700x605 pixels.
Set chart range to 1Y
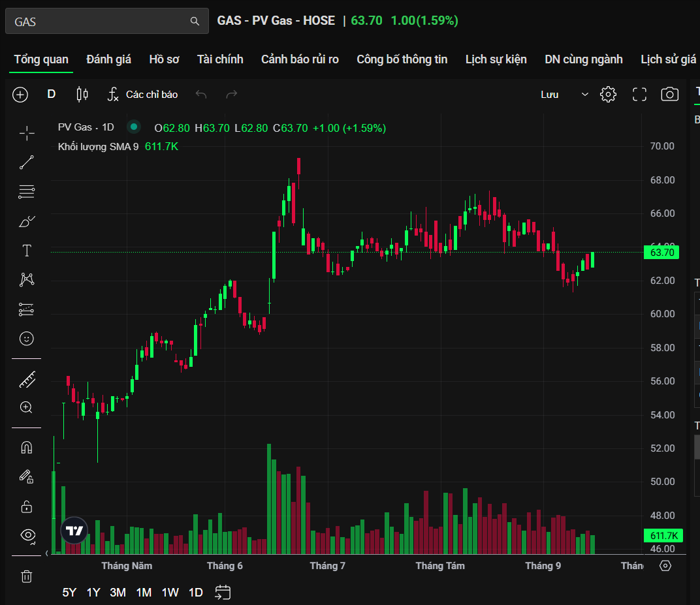point(93,593)
